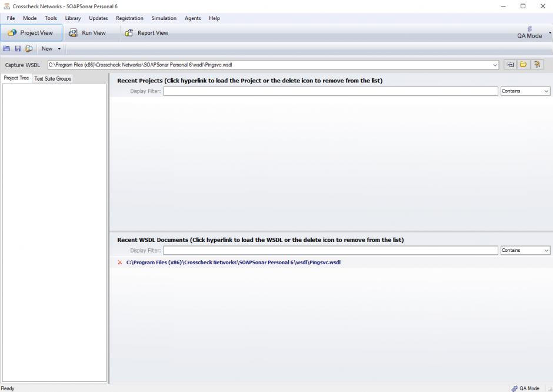This screenshot has width=553, height=392.
Task: Open the Help menu
Action: click(x=214, y=18)
